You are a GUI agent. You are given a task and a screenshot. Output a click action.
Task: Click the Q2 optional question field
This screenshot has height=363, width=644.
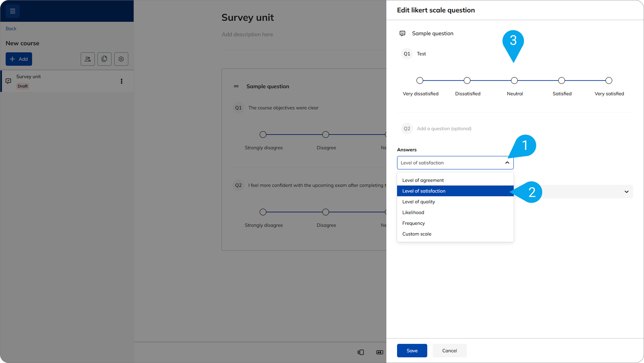coord(444,129)
